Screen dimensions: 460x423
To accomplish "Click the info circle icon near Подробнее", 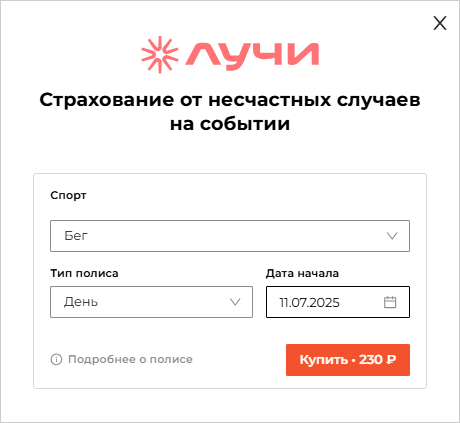I will point(56,359).
